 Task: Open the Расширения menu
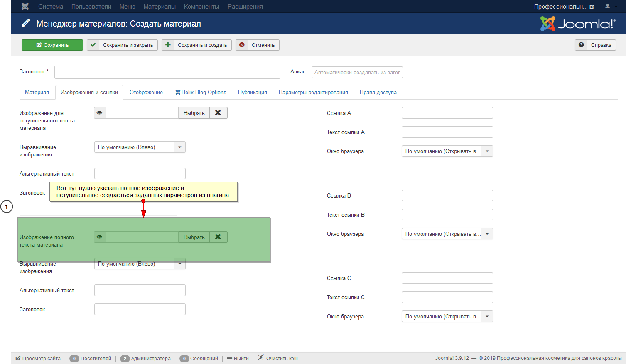coord(245,7)
